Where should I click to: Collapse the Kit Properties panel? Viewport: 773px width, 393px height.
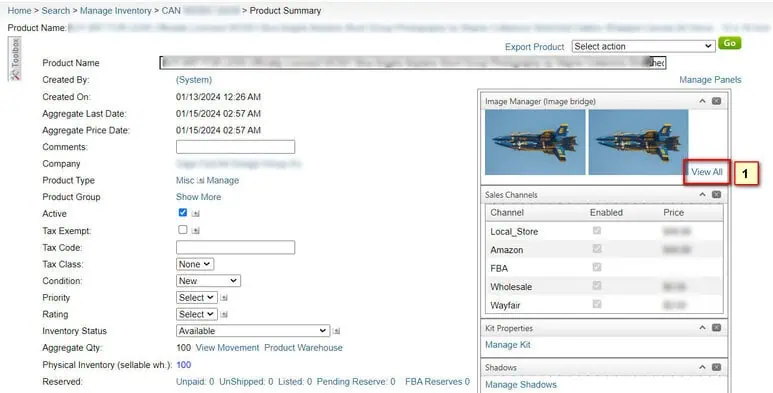point(703,328)
